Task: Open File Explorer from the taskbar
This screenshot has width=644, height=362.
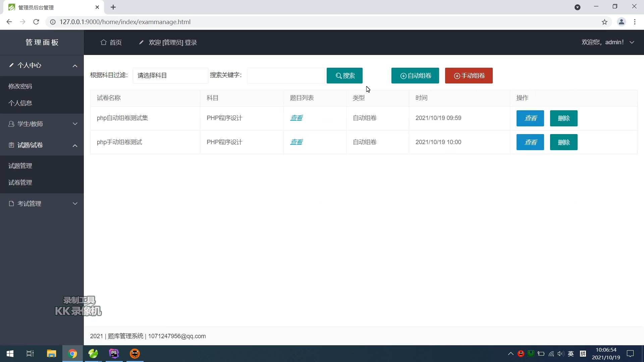Action: click(51, 353)
